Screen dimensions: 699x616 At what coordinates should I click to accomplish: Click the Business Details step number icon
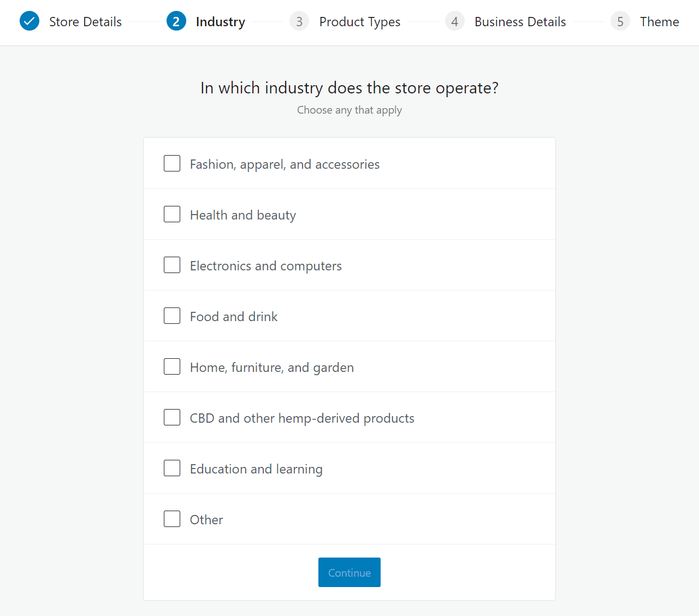click(x=454, y=21)
